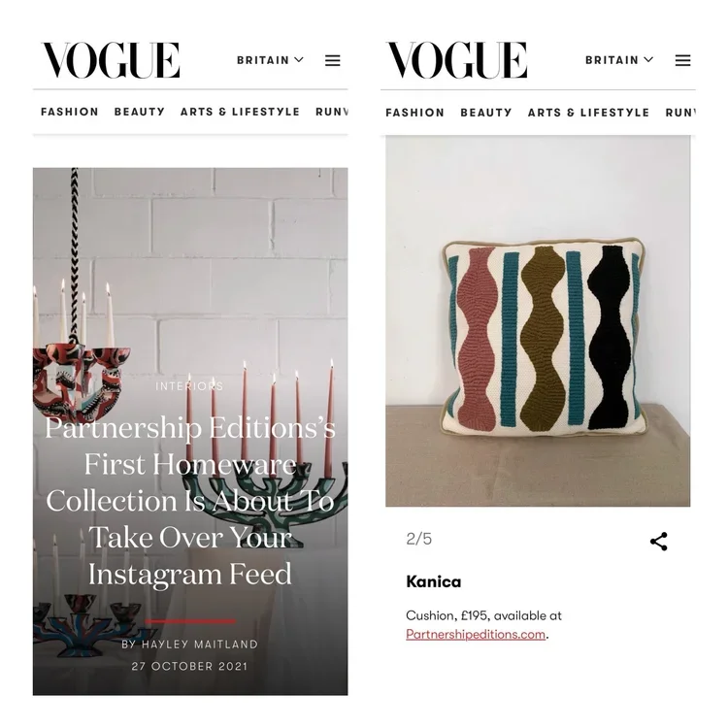
Task: Open the Beauty section in left nav
Action: tap(140, 112)
